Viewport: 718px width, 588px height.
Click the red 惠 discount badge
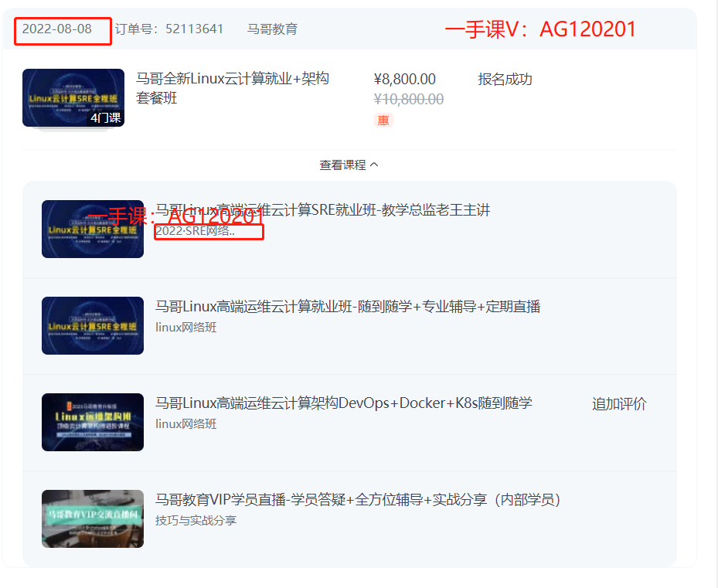coord(383,121)
